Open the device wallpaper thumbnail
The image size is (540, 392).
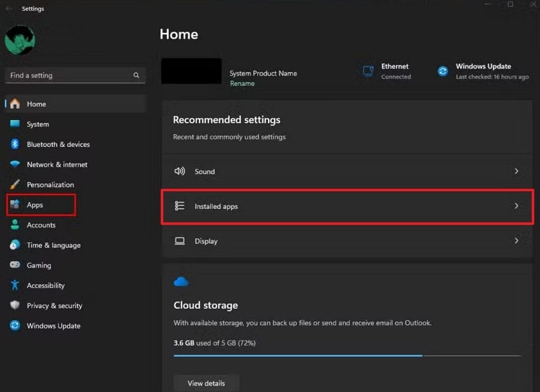point(191,71)
